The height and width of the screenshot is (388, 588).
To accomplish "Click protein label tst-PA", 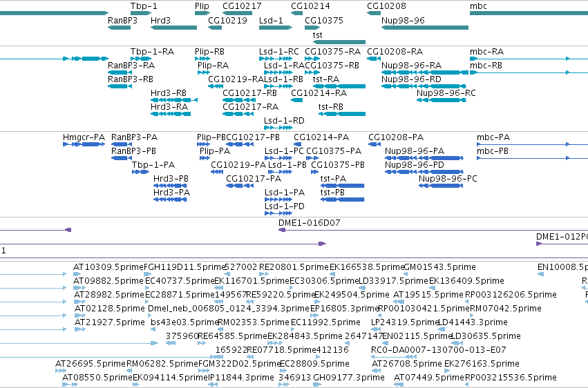I will pos(333,179).
